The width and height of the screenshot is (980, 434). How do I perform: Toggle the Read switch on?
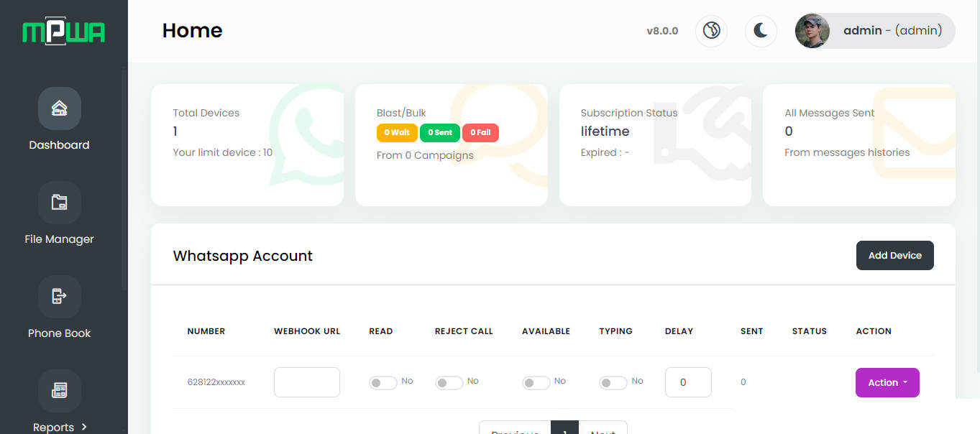383,383
